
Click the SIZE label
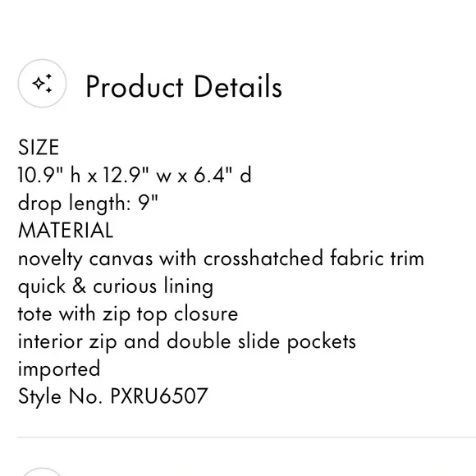pos(39,148)
